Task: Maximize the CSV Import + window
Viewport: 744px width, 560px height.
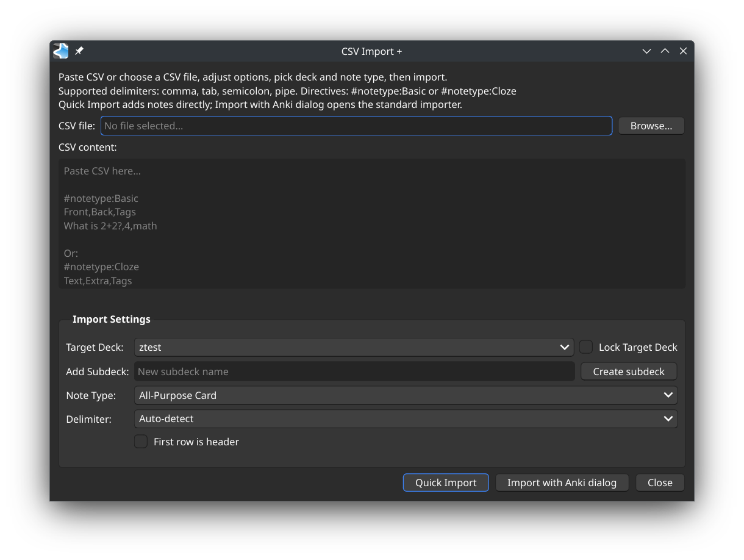Action: coord(665,51)
